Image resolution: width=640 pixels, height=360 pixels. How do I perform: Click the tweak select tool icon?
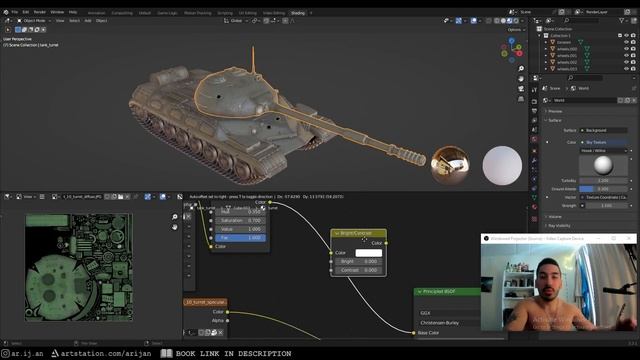[8, 30]
